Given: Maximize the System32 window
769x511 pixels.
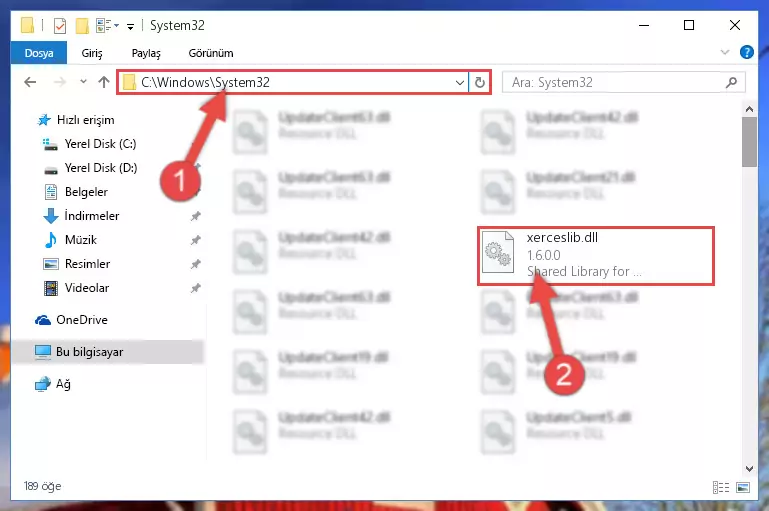Looking at the screenshot, I should pyautogui.click(x=689, y=25).
